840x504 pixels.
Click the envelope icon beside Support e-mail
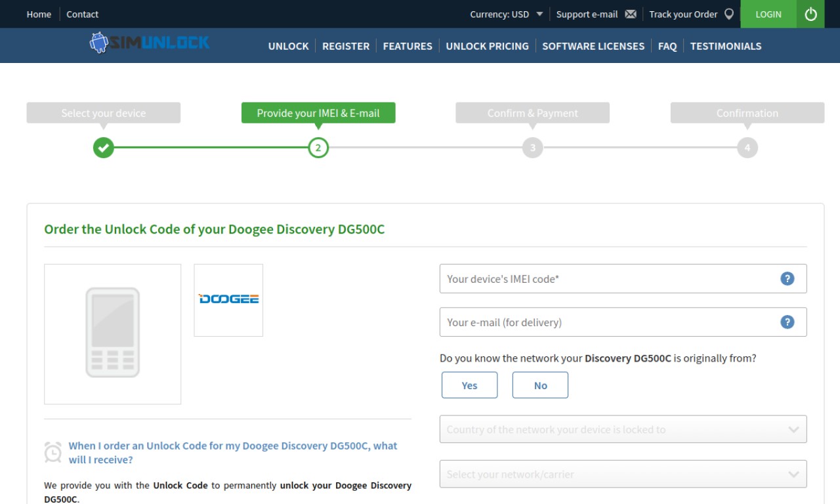pos(631,14)
